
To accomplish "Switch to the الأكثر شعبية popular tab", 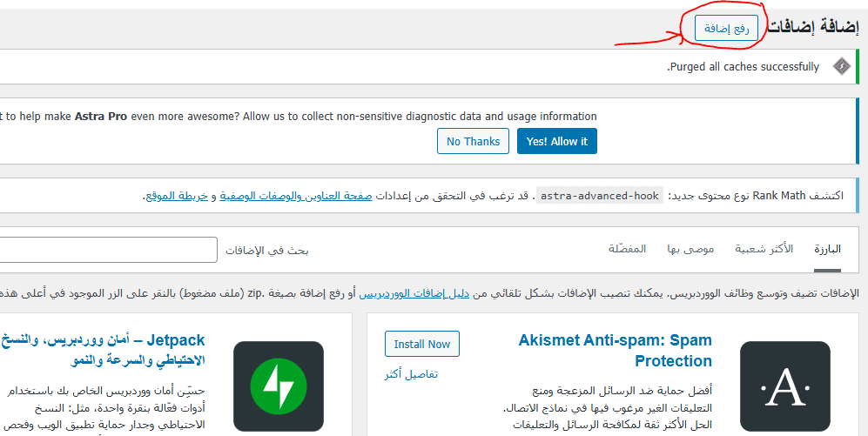I will (764, 249).
